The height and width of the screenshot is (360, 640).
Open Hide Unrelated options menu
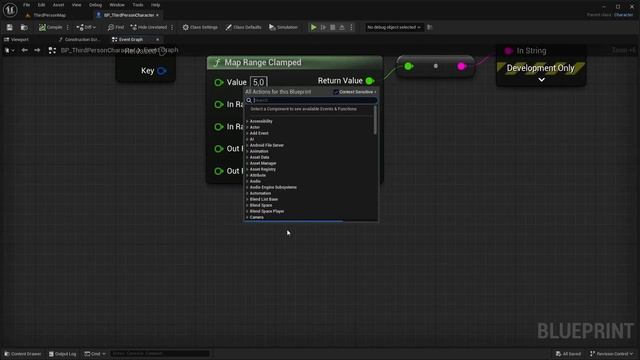172,27
